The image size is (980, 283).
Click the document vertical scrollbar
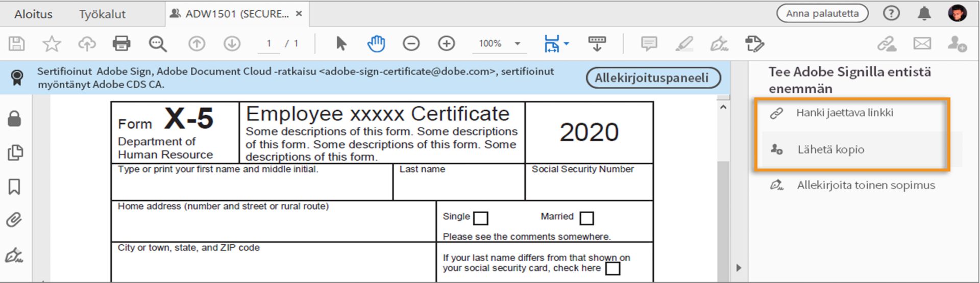[x=723, y=204]
